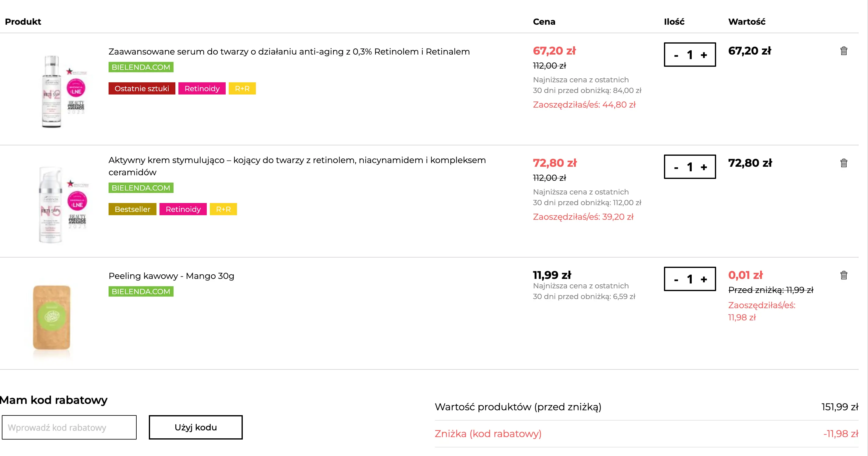Image resolution: width=868 pixels, height=456 pixels.
Task: Remove the Aktywny krem from cart
Action: point(843,163)
